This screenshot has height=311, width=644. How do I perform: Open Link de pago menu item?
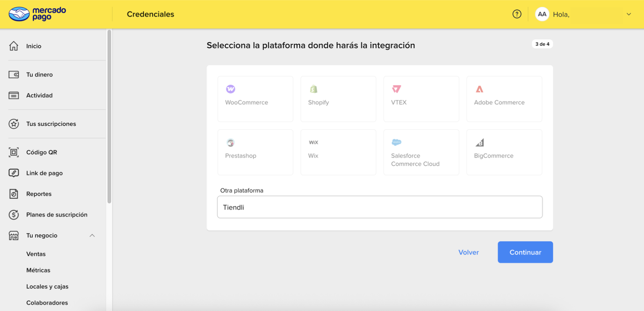[45, 173]
